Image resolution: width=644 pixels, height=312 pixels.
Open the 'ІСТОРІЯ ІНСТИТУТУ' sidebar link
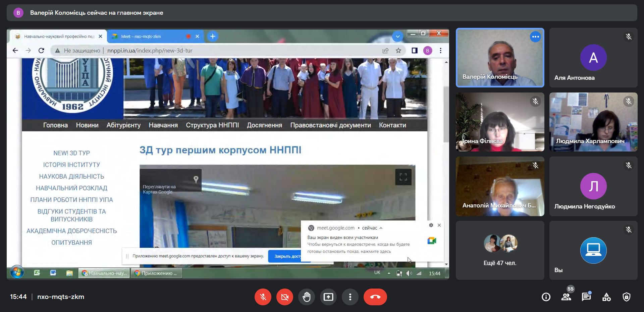(x=71, y=165)
